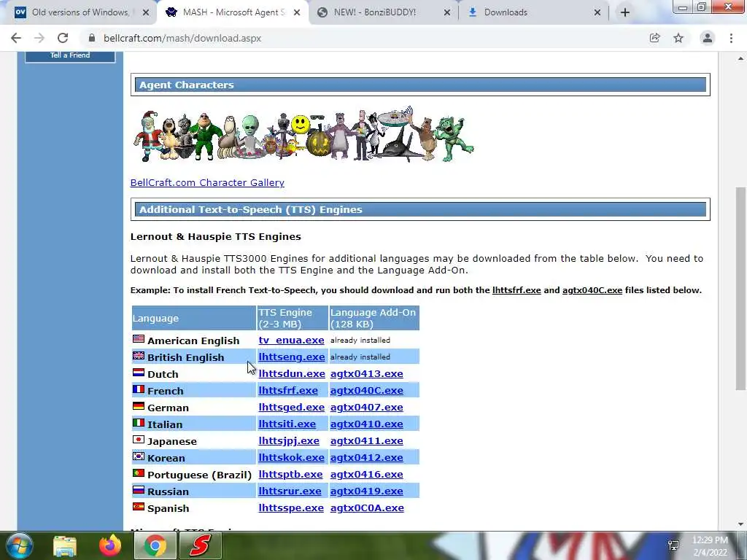This screenshot has width=747, height=560.
Task: Download Japanese engine lhttsjpj.exe
Action: point(289,441)
